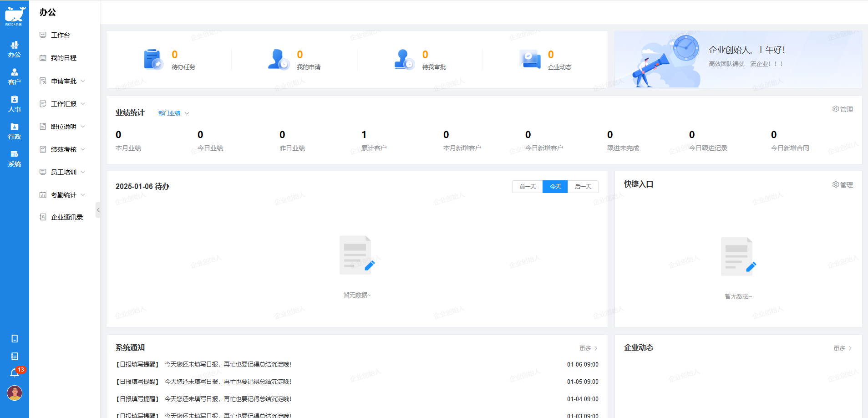
Task: Open 企业通讯录 from the left menu
Action: click(x=66, y=217)
